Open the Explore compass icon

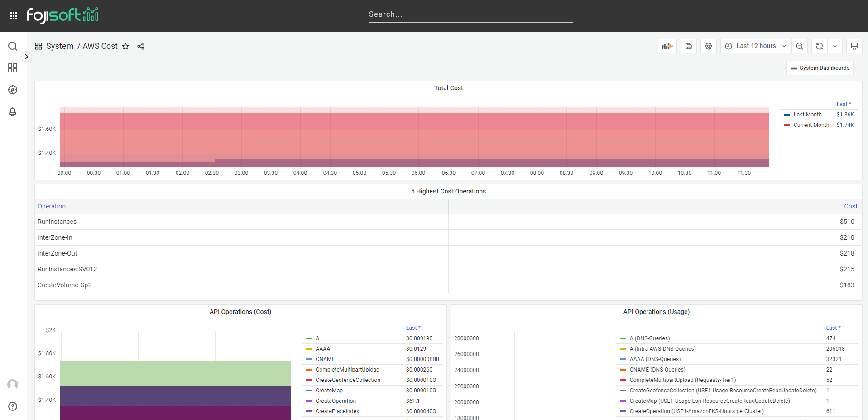[x=13, y=90]
